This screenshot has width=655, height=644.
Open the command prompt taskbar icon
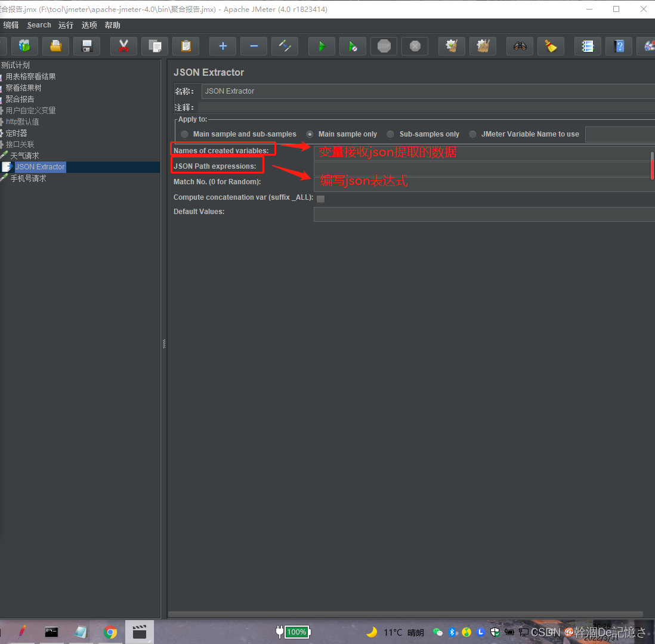click(x=51, y=632)
